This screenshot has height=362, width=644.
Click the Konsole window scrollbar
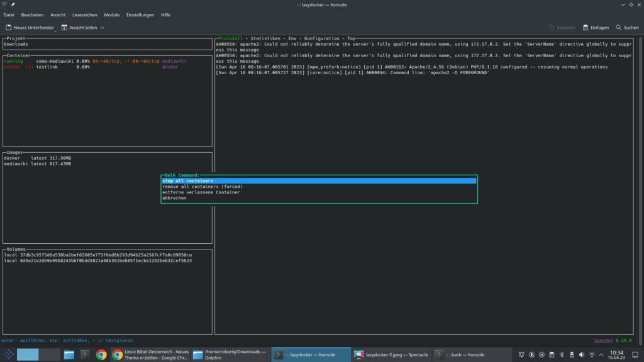click(x=640, y=190)
